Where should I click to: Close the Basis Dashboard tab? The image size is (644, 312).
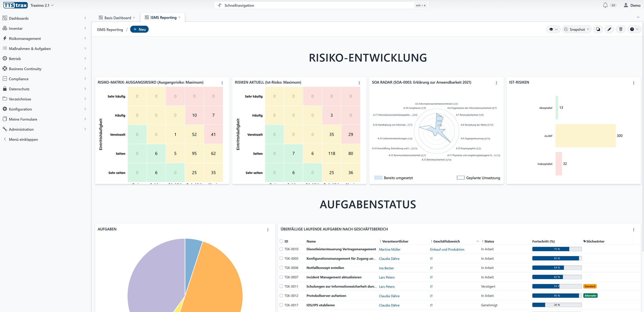(x=134, y=18)
